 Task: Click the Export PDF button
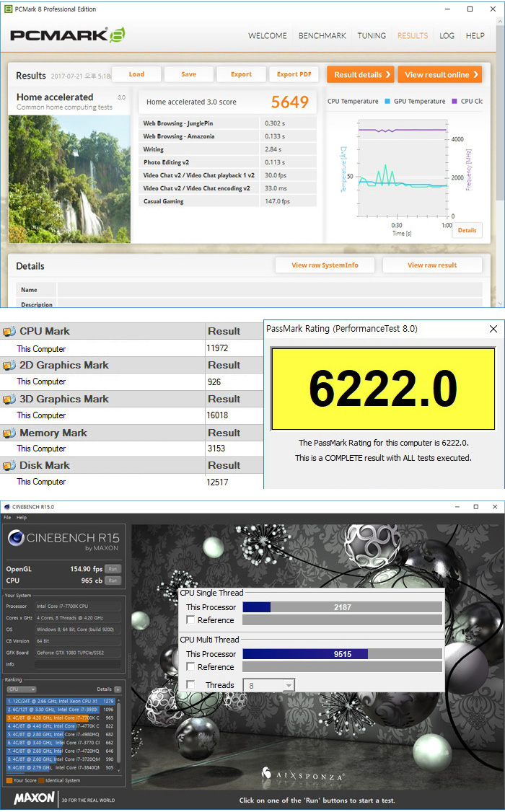[294, 74]
